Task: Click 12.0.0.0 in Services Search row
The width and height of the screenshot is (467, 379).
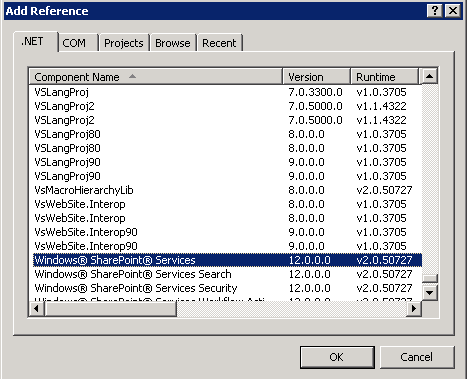Action: pyautogui.click(x=309, y=274)
